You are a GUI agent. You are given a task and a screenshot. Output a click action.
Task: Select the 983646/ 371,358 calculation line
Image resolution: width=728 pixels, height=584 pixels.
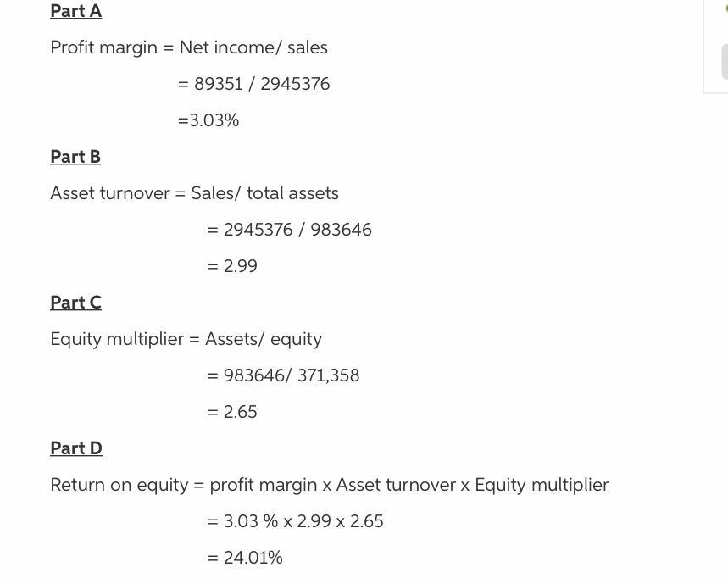tap(284, 375)
